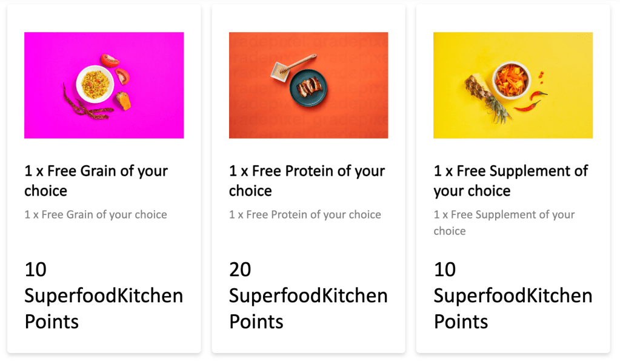The image size is (620, 364).
Task: Click the dark plate of meat
Action: click(x=308, y=87)
